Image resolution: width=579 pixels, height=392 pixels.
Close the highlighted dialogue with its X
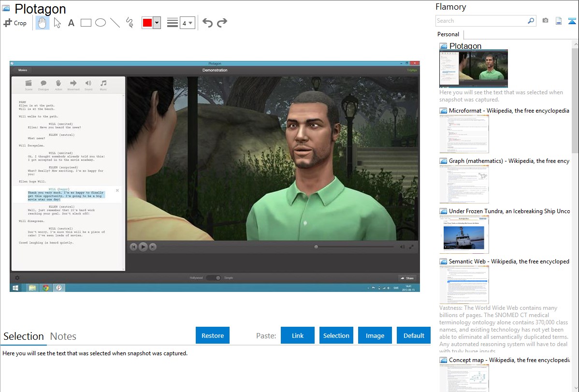pyautogui.click(x=117, y=190)
